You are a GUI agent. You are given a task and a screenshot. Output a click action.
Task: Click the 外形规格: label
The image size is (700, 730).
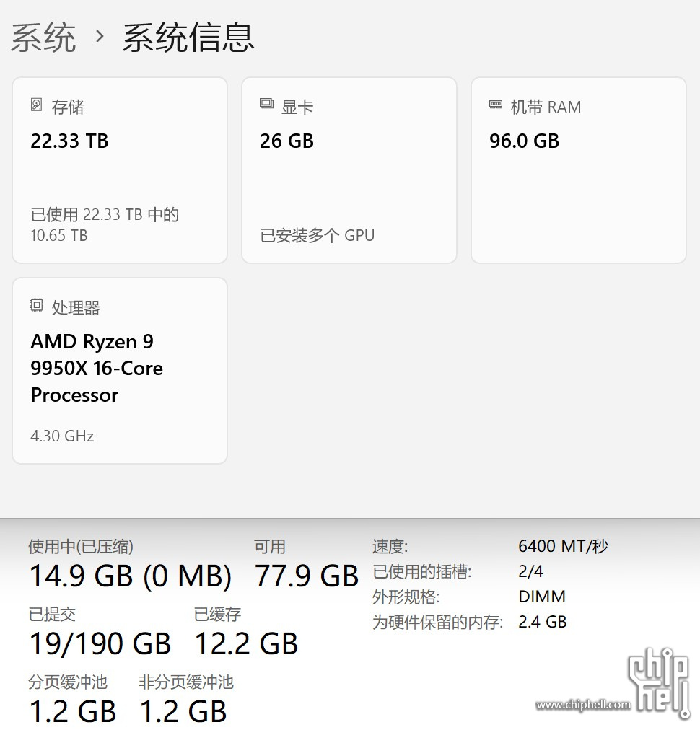coord(406,597)
